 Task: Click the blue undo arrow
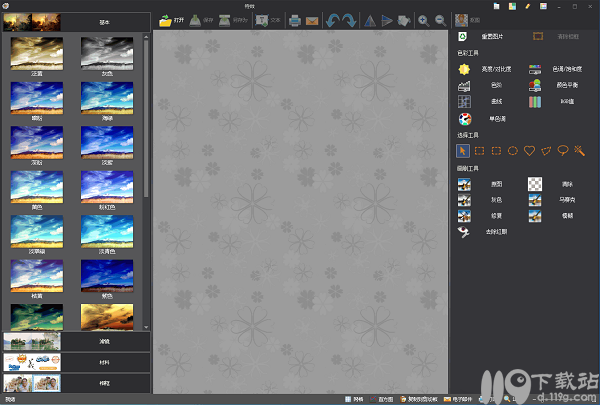(x=332, y=21)
